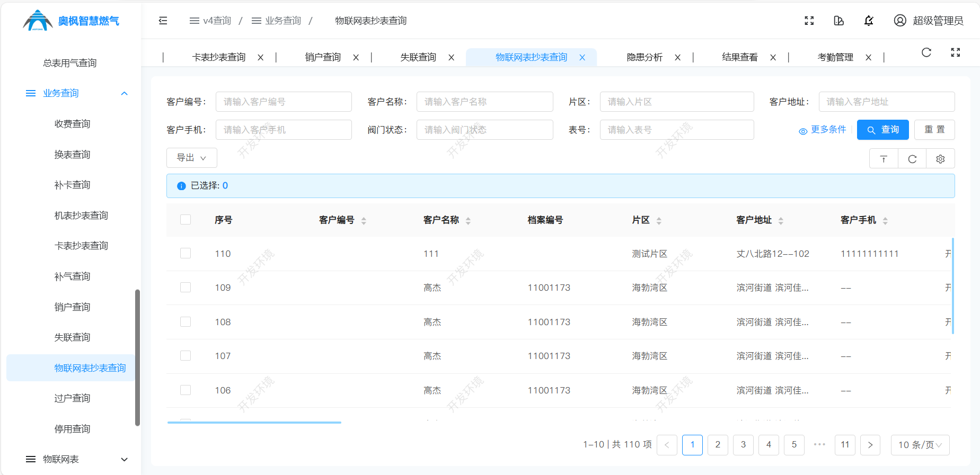Focus the 客户编号 input field
980x475 pixels.
coord(284,102)
